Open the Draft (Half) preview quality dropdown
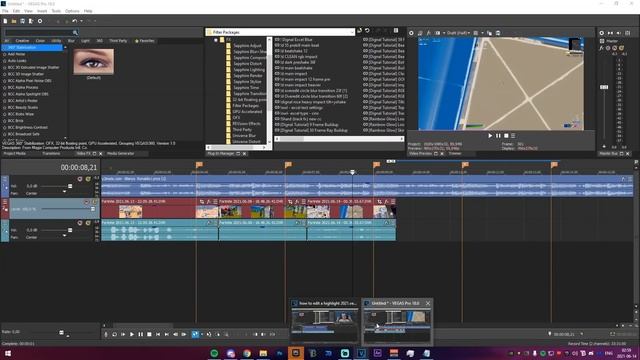 click(458, 33)
